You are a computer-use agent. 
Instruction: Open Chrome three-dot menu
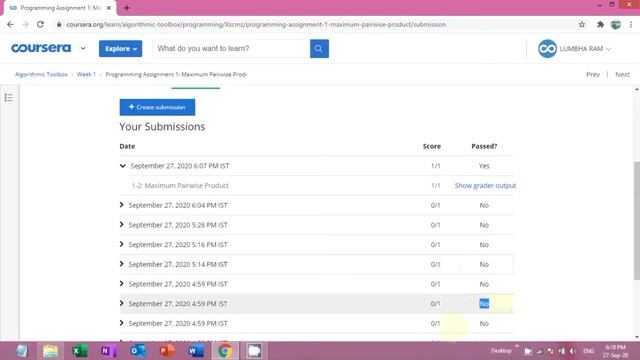tap(631, 24)
